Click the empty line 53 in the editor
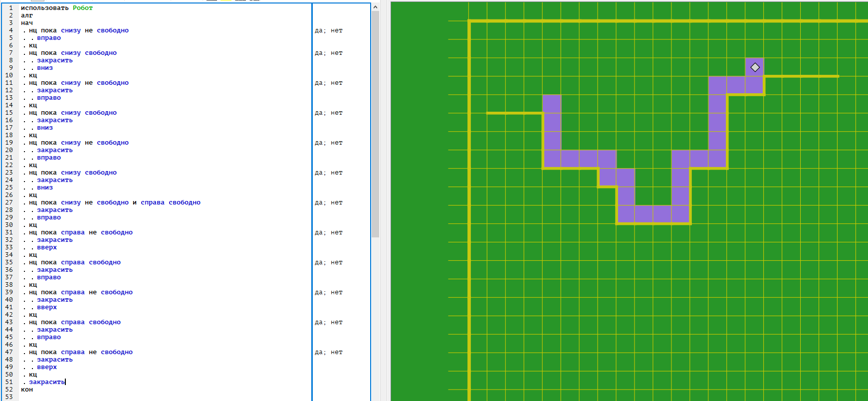The height and width of the screenshot is (401, 868). tap(150, 397)
